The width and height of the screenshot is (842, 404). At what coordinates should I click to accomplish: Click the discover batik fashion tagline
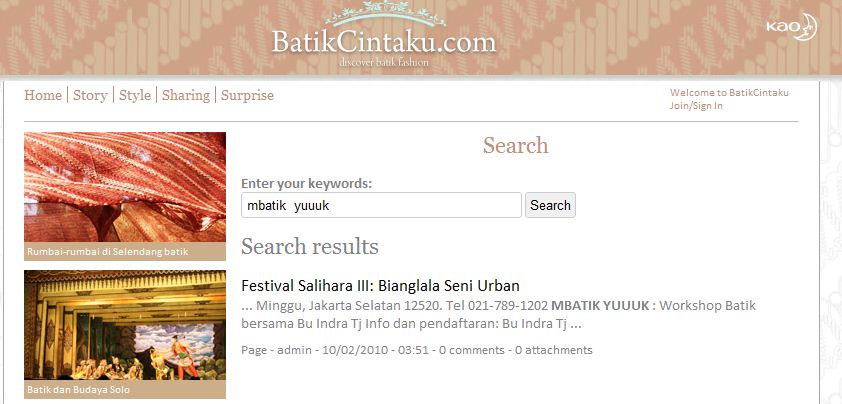(384, 62)
